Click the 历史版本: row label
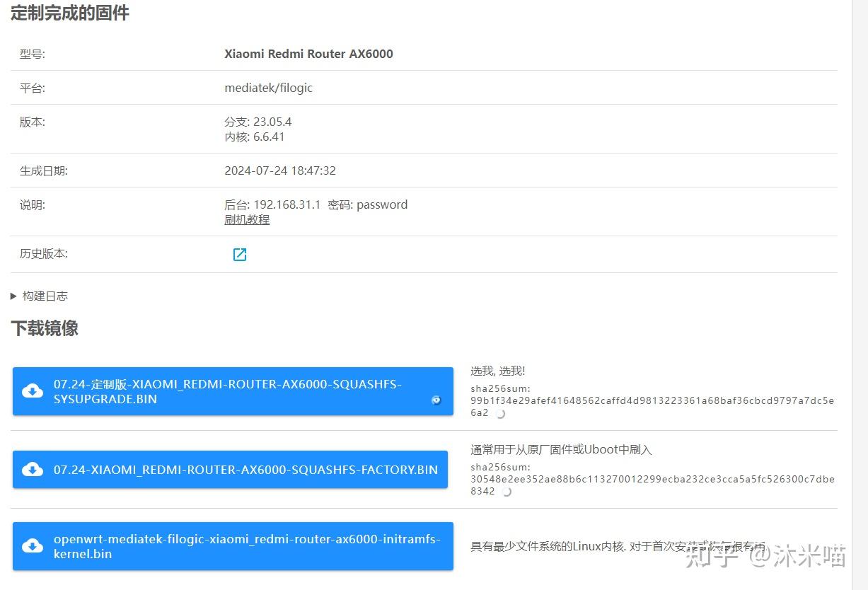 [44, 253]
